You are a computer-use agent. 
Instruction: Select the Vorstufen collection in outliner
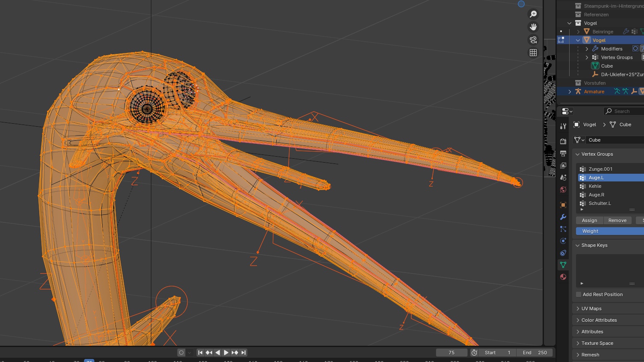tap(595, 83)
